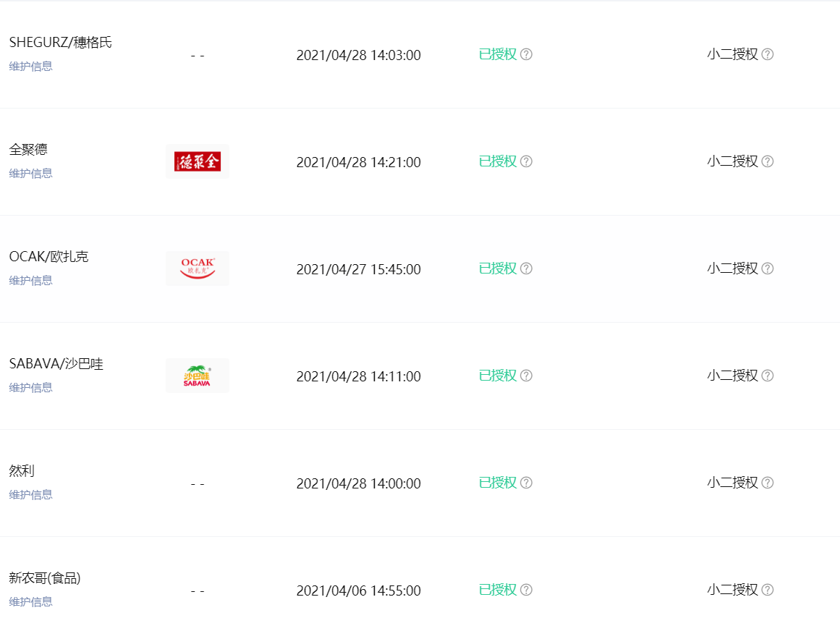Open 维护信息 link under OCAK/欧扎克
The image size is (840, 618).
[30, 281]
